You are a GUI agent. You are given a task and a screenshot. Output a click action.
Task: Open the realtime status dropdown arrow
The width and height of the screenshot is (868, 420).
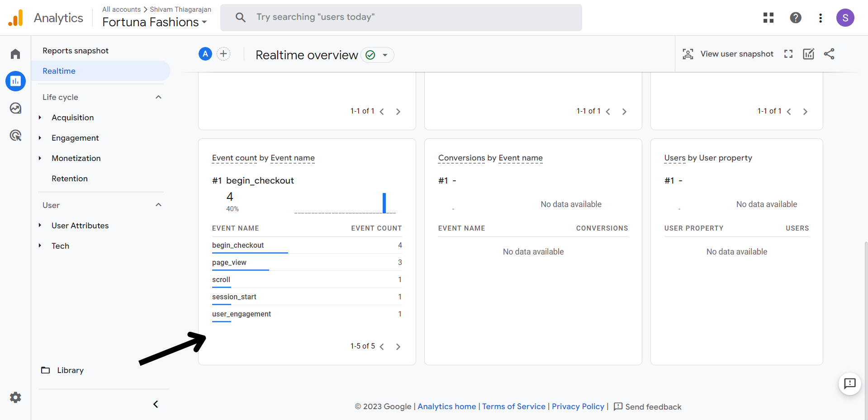385,55
